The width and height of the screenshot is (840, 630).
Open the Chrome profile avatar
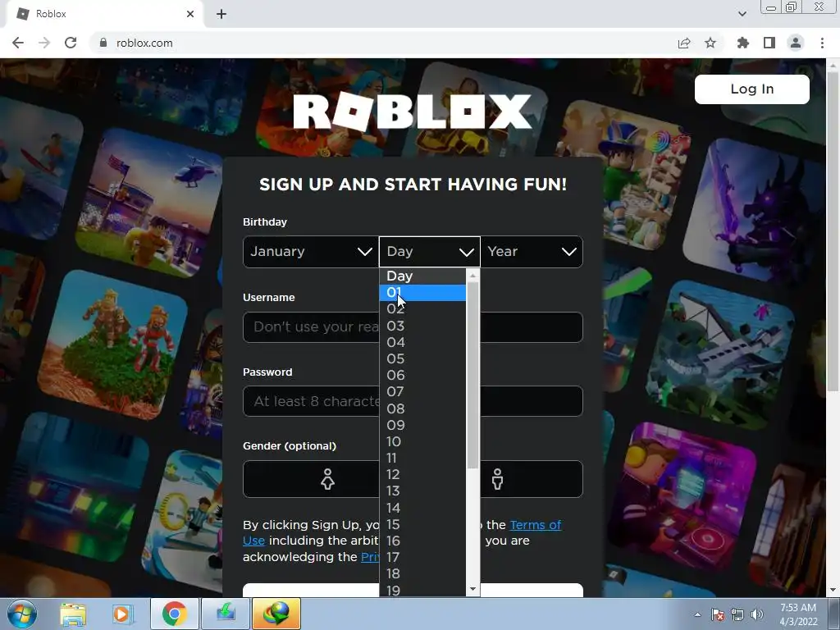(x=796, y=43)
